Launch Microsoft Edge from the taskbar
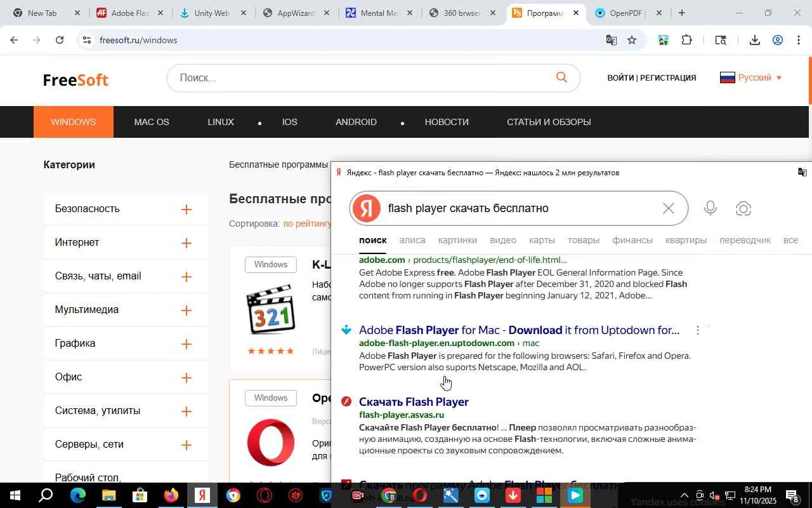This screenshot has width=812, height=508. [x=77, y=495]
